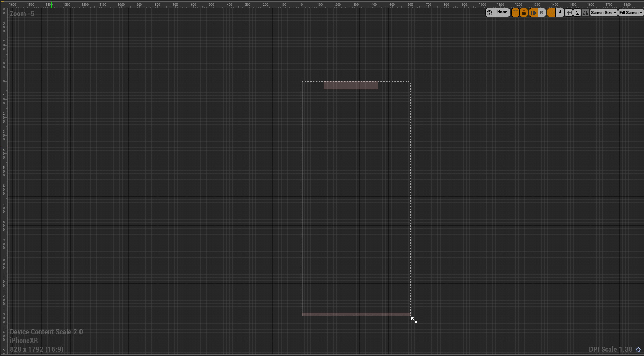
Task: Select the top widget inside the canvas
Action: point(351,85)
